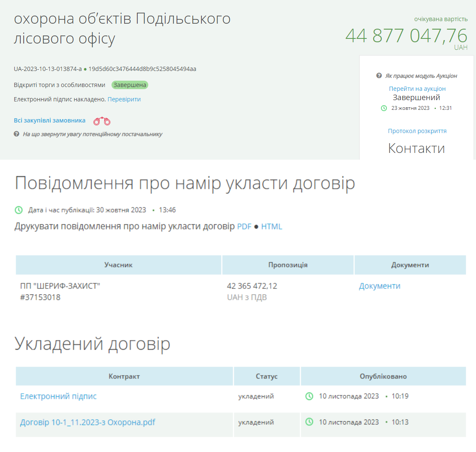Click the Статус column header
The image size is (476, 452).
coord(267,376)
